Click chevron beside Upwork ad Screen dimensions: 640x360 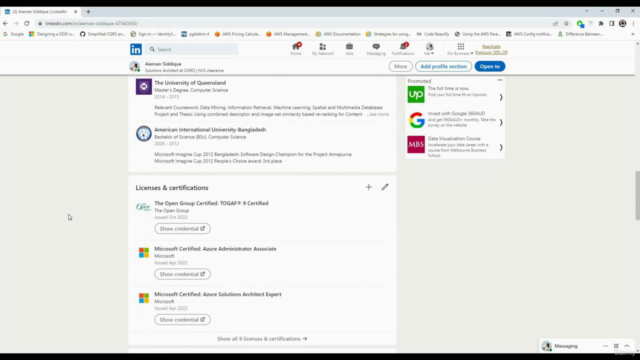coord(501,97)
